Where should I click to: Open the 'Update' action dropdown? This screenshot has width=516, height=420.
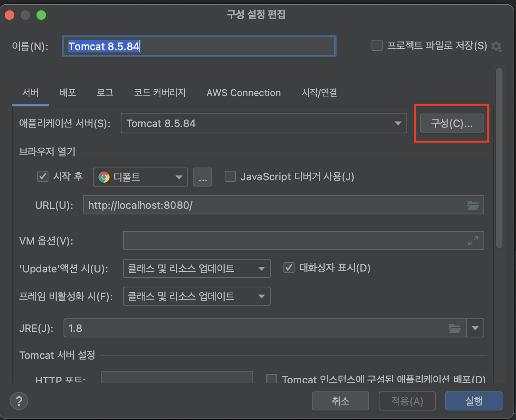tap(197, 268)
